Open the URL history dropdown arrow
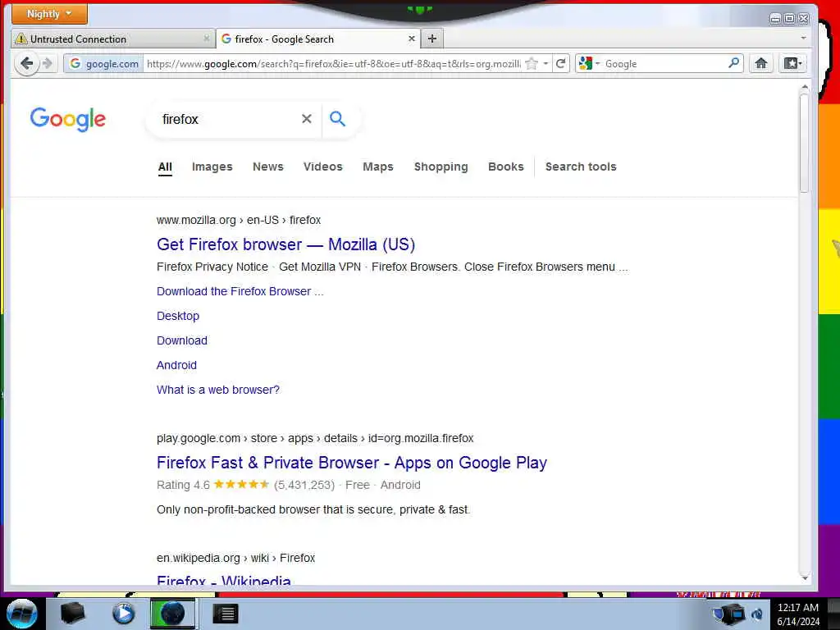Image resolution: width=840 pixels, height=630 pixels. pyautogui.click(x=546, y=64)
